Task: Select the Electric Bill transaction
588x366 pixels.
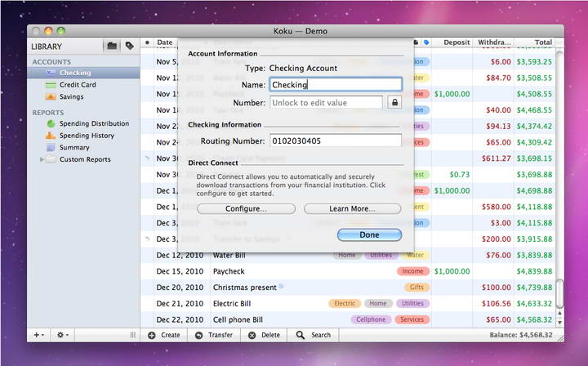Action: (348, 303)
